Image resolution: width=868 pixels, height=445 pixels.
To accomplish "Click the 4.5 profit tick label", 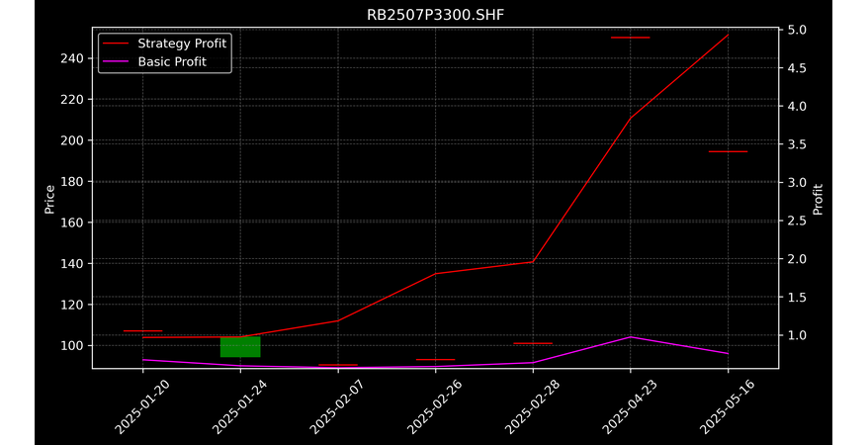I will 797,68.
